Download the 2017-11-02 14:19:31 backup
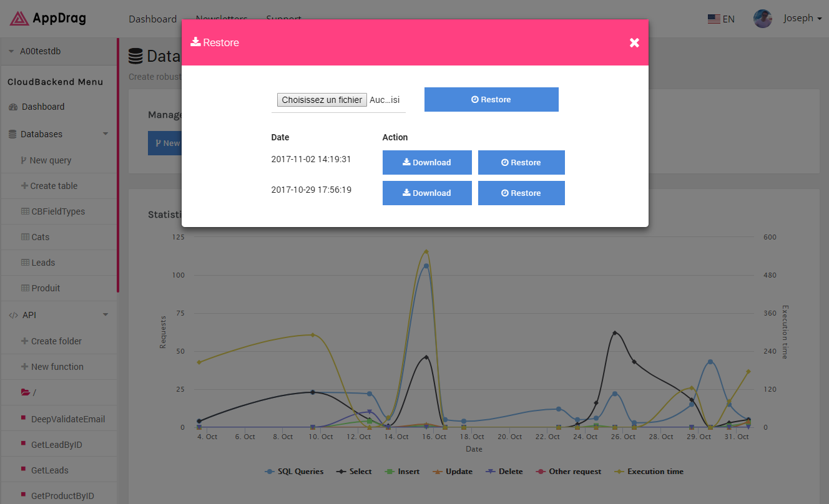The height and width of the screenshot is (504, 829). coord(427,162)
